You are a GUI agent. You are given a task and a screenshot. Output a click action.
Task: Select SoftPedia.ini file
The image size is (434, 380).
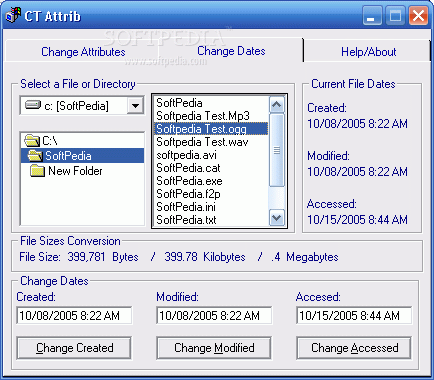click(211, 207)
